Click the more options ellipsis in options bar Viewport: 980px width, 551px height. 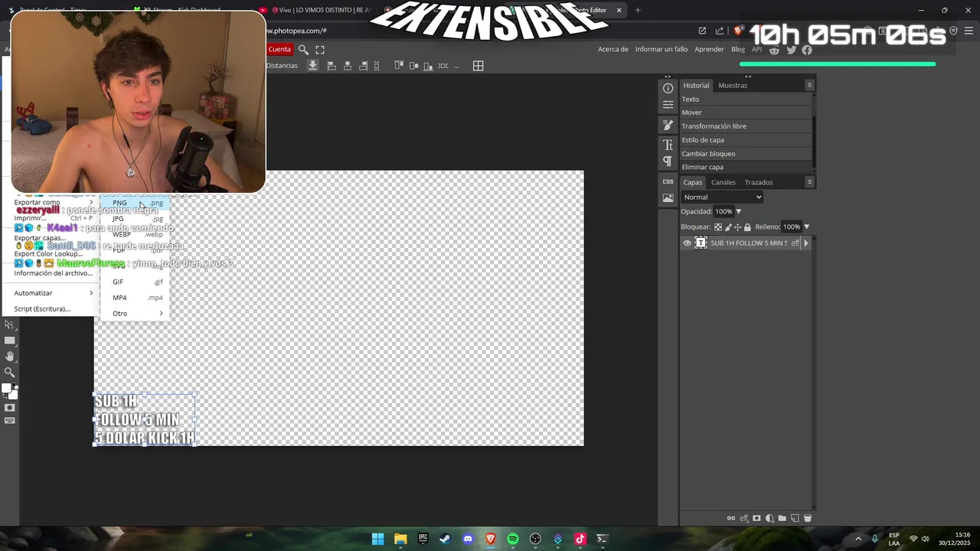457,67
